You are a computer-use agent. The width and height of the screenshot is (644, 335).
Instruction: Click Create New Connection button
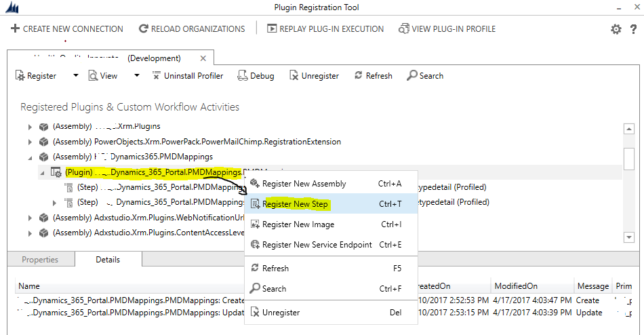[66, 29]
